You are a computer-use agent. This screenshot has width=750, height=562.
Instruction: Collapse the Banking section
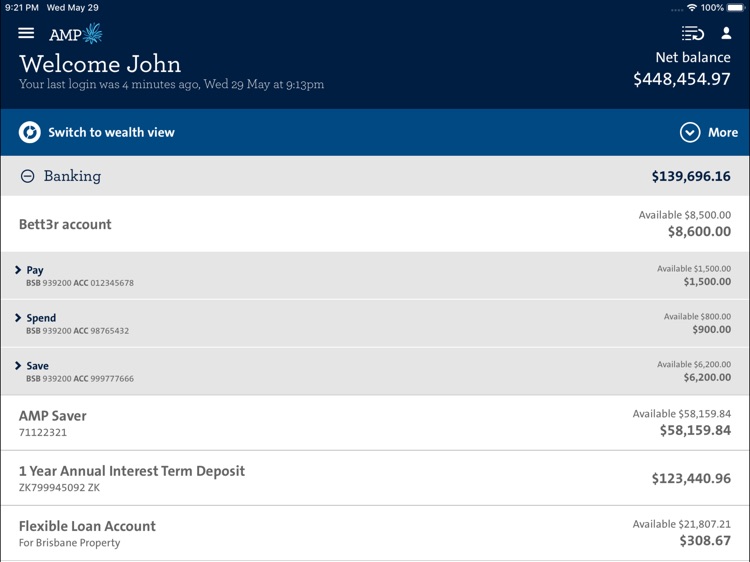(x=27, y=176)
